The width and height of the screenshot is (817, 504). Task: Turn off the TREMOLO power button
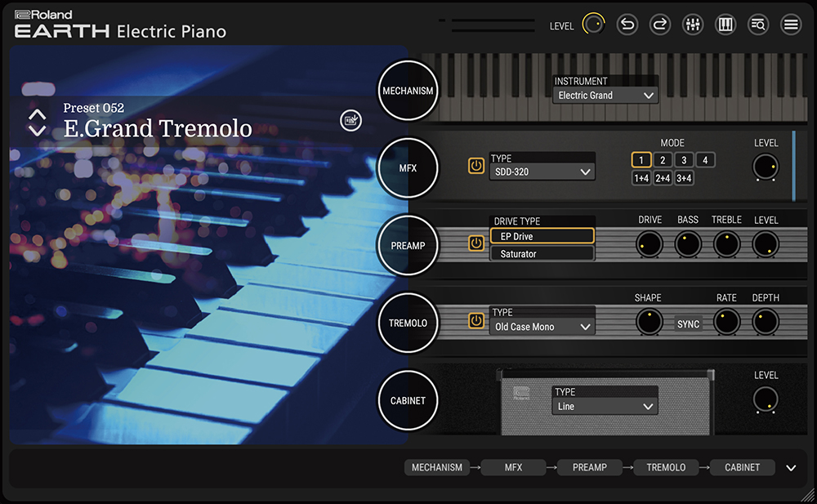tap(476, 321)
